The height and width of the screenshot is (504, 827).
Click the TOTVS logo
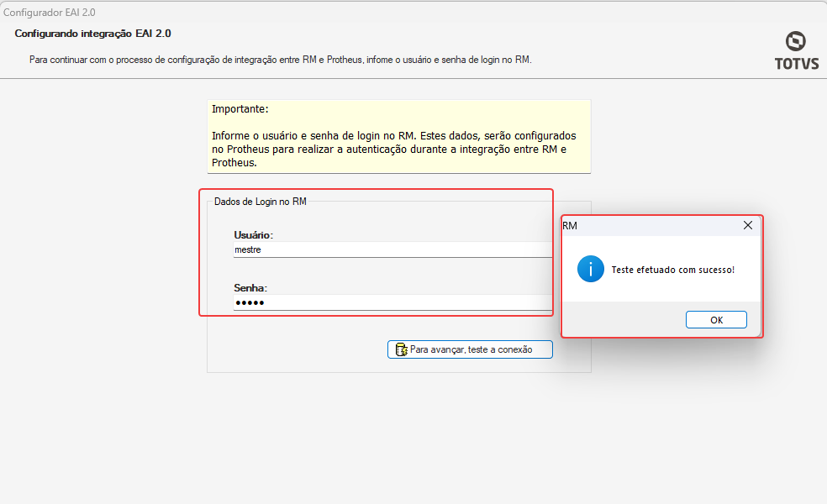(797, 50)
